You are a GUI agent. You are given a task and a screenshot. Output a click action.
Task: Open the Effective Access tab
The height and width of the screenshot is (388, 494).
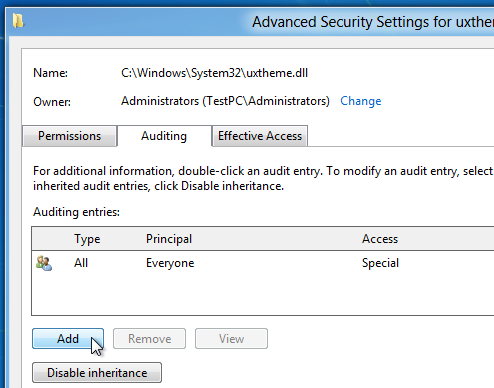tap(260, 136)
